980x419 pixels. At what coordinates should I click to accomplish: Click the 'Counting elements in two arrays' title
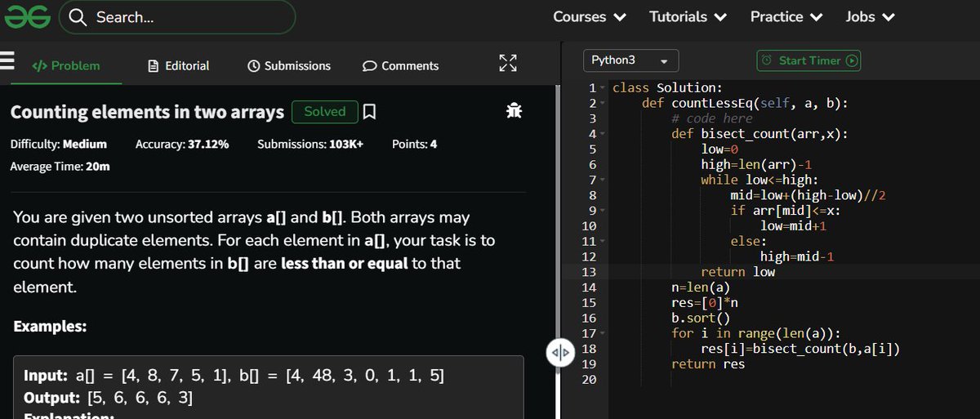(147, 112)
